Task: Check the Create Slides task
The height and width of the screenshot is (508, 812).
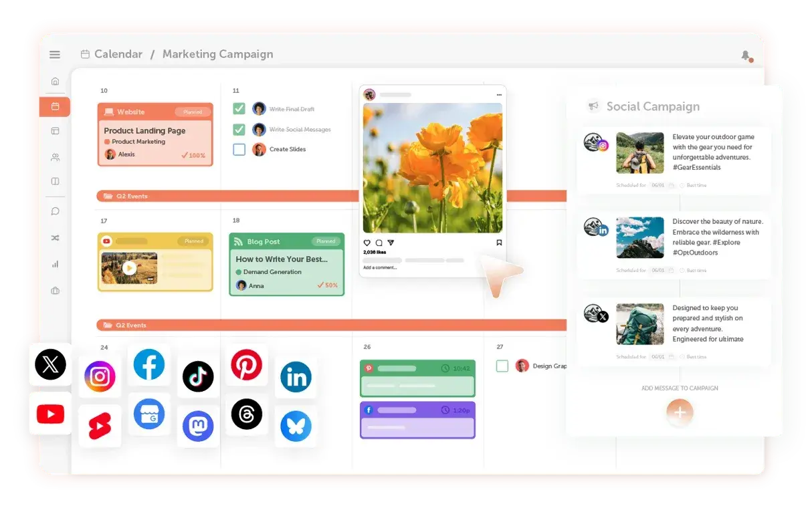Action: [x=239, y=150]
